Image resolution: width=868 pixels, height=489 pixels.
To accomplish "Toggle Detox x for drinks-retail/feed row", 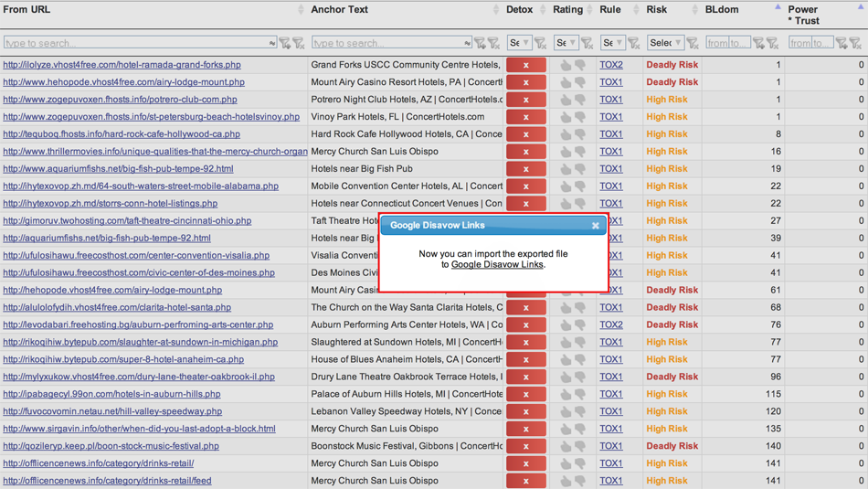I will [526, 481].
